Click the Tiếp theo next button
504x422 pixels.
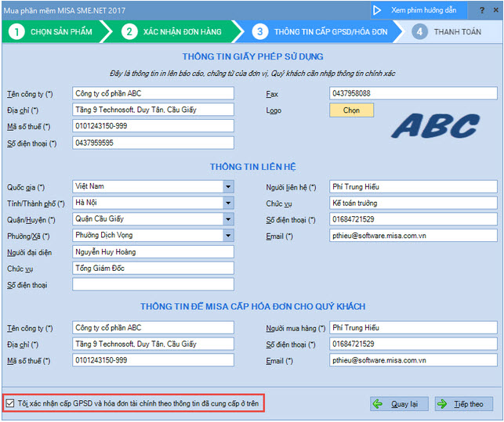[463, 404]
